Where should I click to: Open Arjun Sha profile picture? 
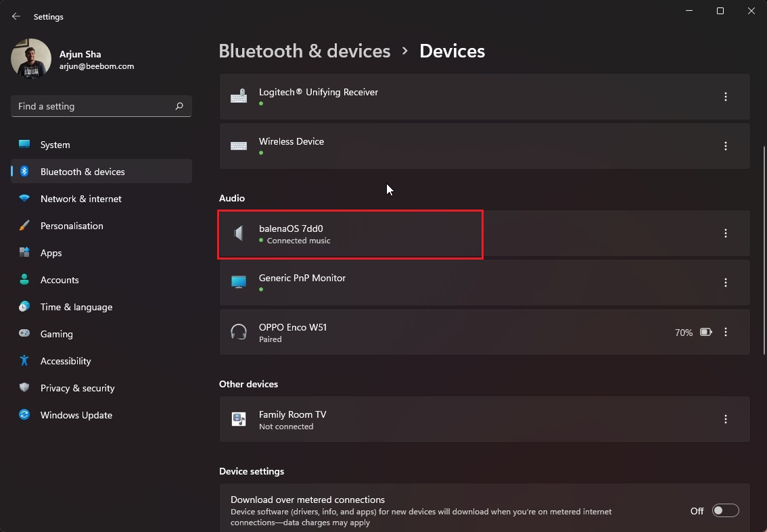coord(31,59)
